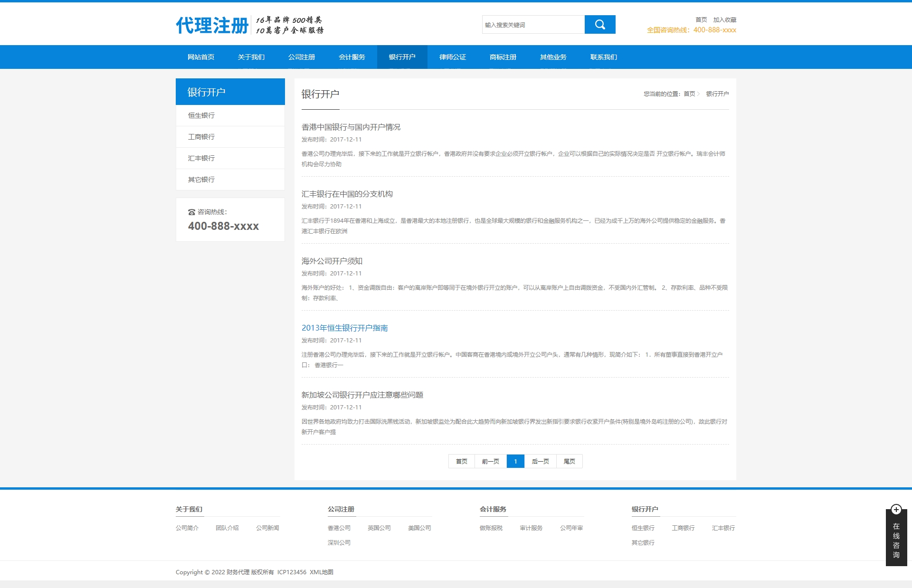
Task: Select 会计服务 in the nav bar
Action: 352,57
